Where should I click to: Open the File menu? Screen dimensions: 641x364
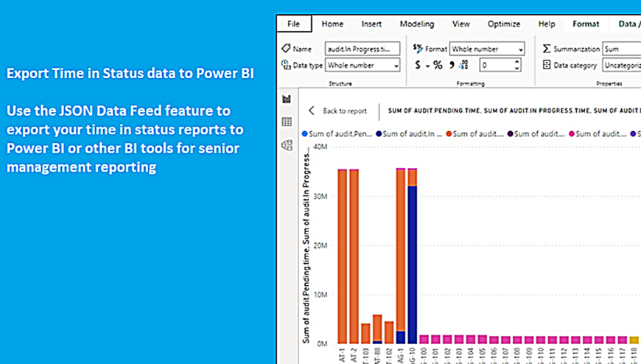(x=293, y=24)
